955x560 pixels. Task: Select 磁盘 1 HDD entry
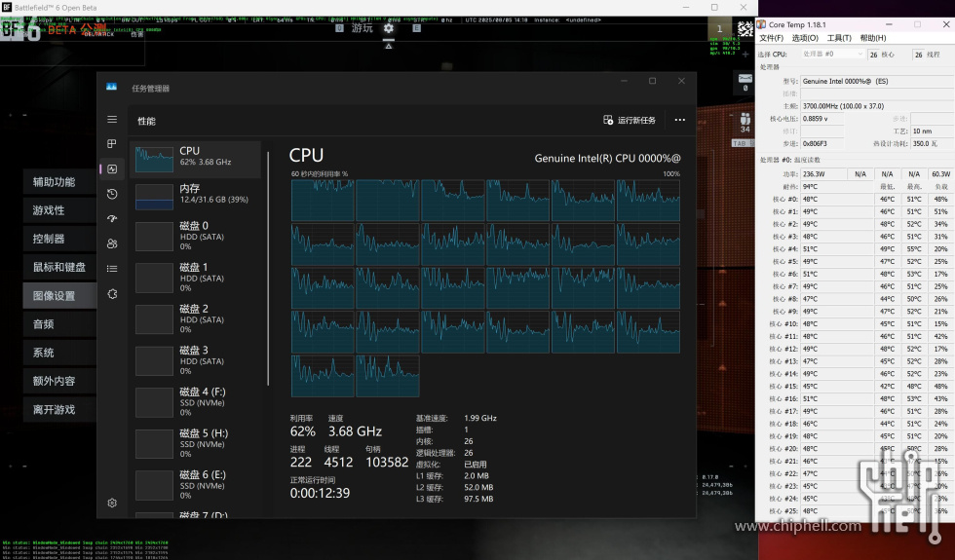click(x=195, y=277)
